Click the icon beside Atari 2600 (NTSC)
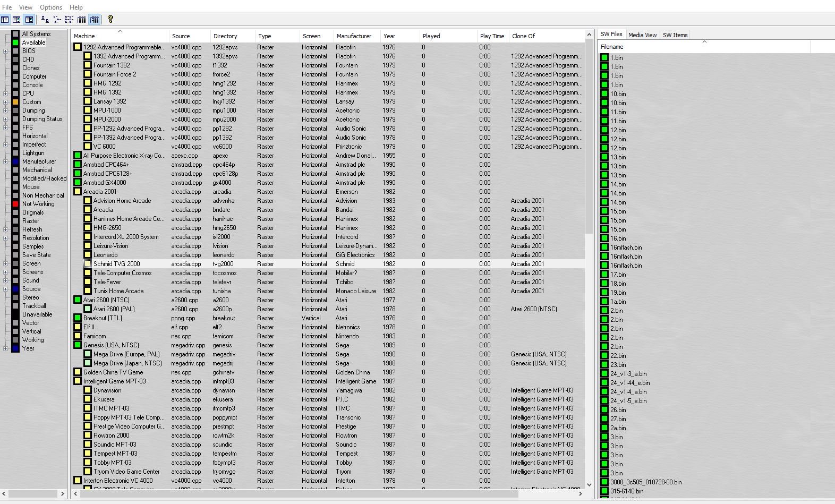835x504 pixels. tap(78, 300)
